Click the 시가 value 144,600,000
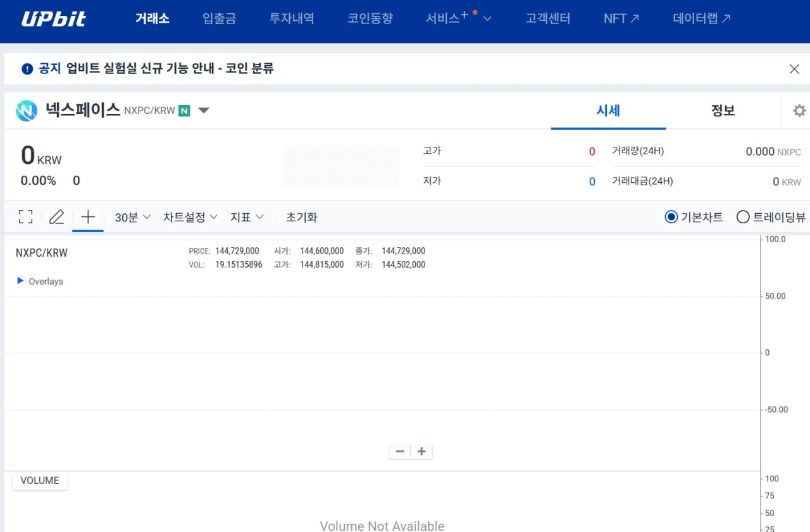The image size is (810, 532). [322, 251]
